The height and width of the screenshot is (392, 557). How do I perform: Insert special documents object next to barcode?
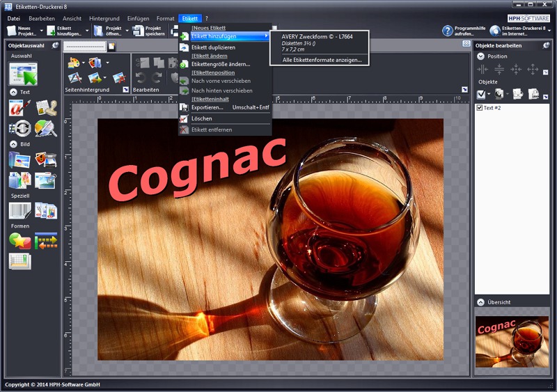pos(46,211)
